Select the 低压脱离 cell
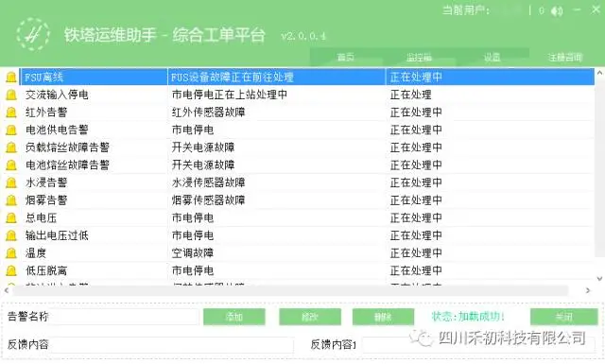605x364 pixels. coord(46,270)
